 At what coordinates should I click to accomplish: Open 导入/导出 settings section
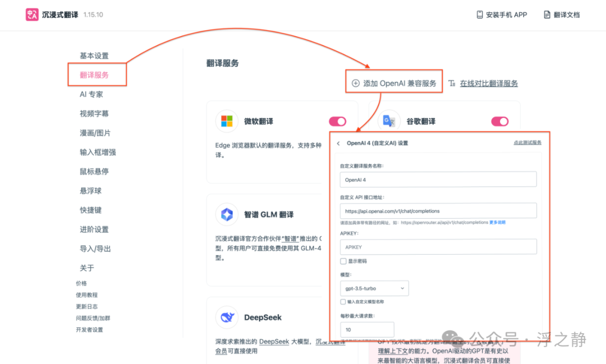pos(95,249)
